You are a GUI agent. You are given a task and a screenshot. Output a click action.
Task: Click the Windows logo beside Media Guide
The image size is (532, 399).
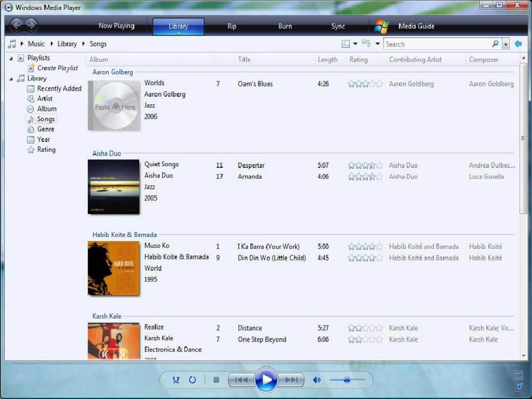pos(382,26)
